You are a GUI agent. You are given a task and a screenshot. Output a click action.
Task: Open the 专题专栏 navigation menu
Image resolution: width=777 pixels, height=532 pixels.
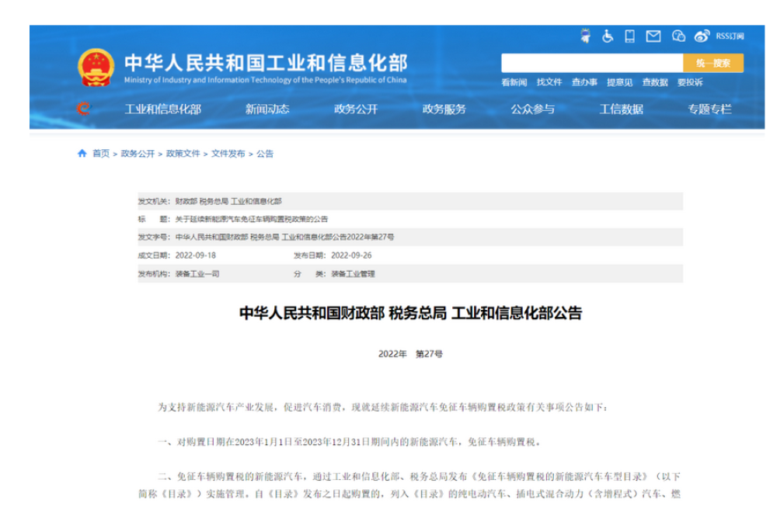pos(709,109)
